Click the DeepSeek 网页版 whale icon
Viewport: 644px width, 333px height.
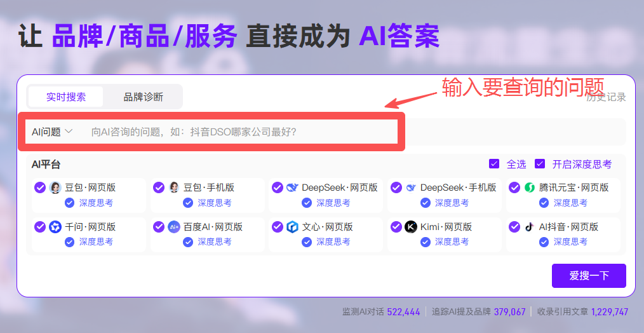click(292, 187)
